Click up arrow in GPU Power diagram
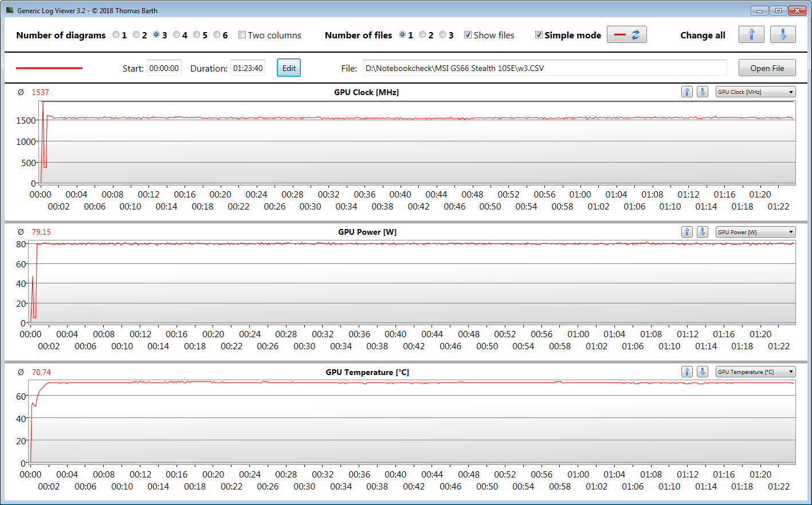This screenshot has width=812, height=505. tap(687, 232)
